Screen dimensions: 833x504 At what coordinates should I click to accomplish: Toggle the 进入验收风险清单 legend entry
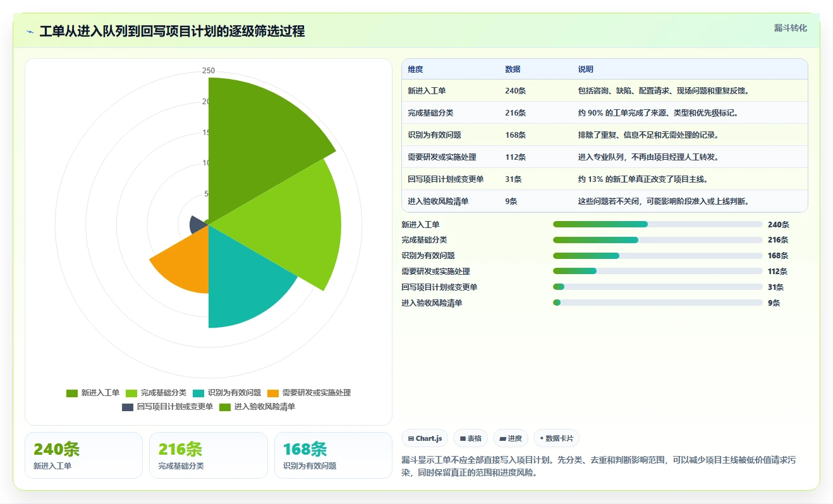pyautogui.click(x=257, y=407)
